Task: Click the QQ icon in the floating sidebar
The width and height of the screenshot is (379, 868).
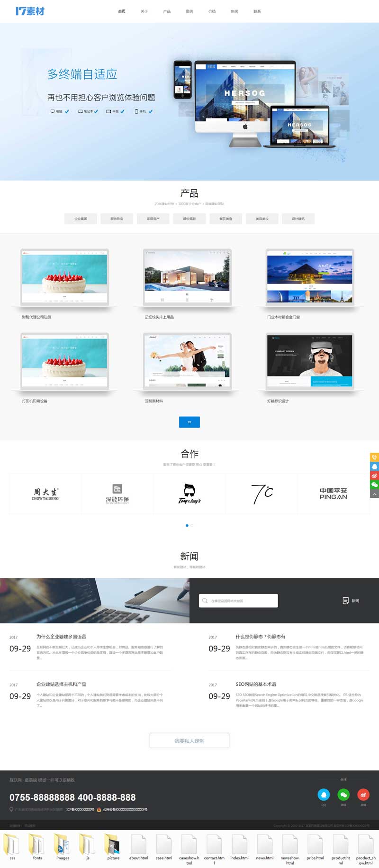Action: pyautogui.click(x=374, y=466)
